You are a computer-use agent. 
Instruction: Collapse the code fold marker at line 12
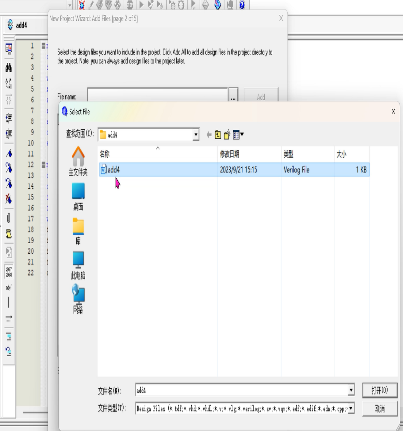(43, 165)
